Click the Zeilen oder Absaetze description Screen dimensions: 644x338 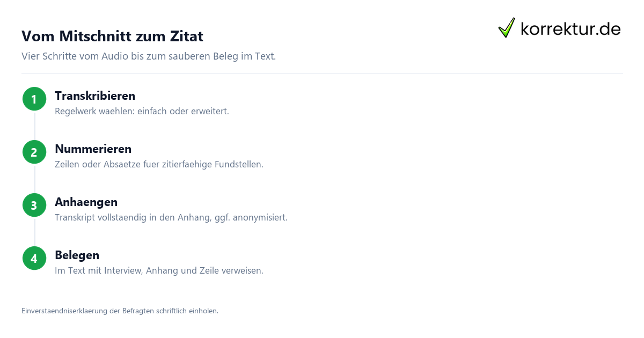(x=159, y=165)
